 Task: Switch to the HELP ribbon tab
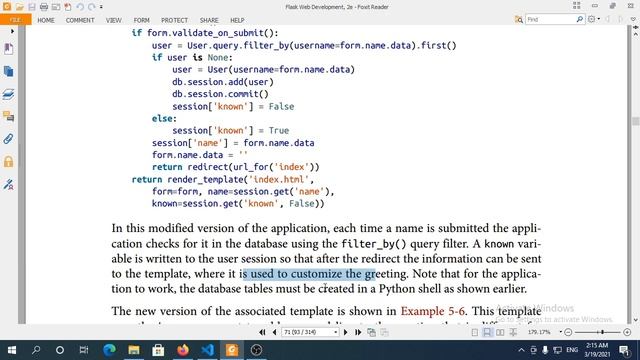point(237,20)
